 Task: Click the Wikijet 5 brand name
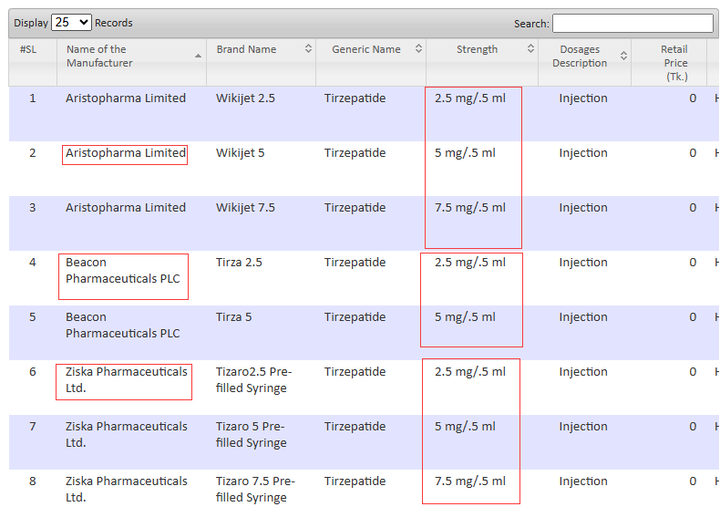[240, 153]
